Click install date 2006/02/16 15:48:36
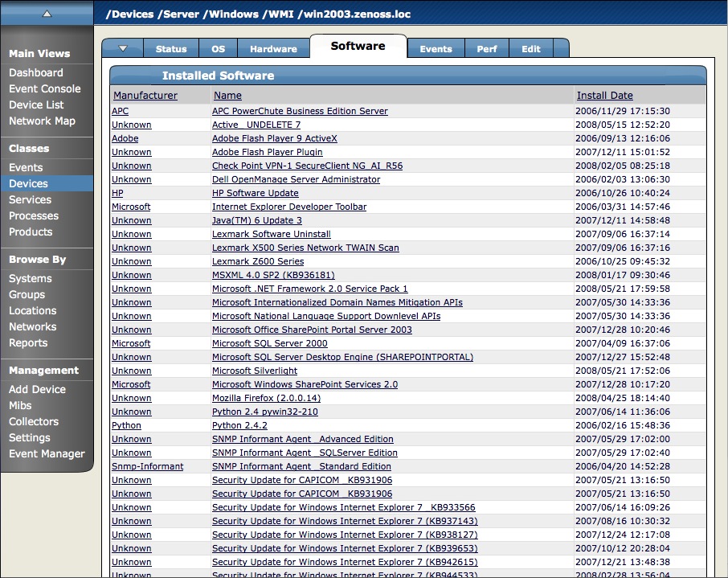Screen dimensions: 728x578 pos(623,425)
